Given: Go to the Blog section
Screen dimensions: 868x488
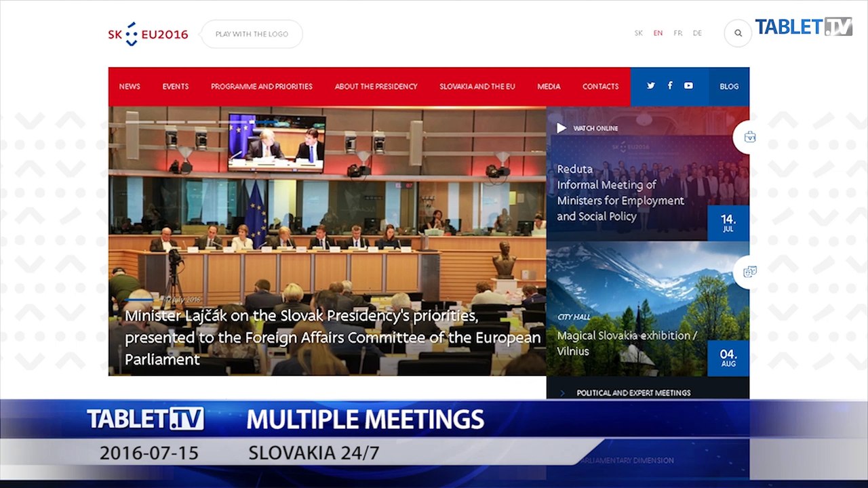Looking at the screenshot, I should click(x=729, y=87).
